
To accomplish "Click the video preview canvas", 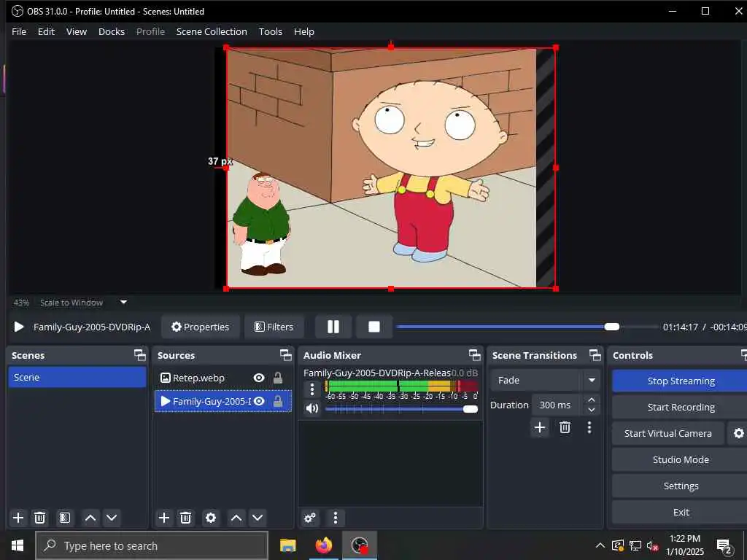I will click(391, 168).
